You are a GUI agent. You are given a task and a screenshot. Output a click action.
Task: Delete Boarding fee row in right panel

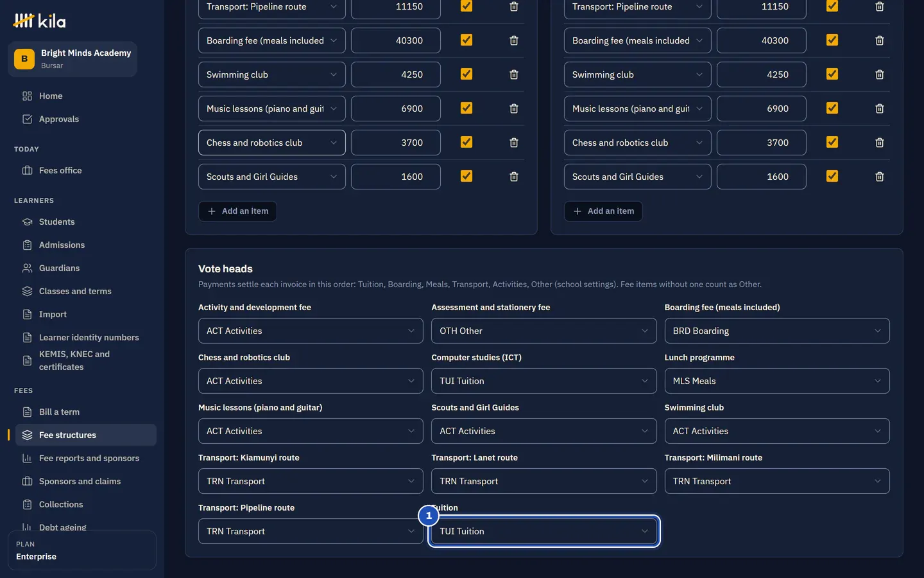click(x=880, y=40)
